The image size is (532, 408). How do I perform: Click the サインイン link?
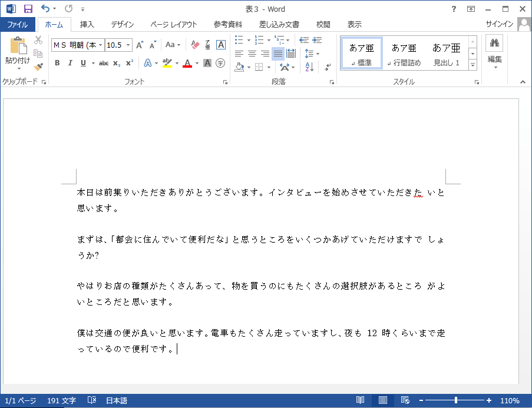click(499, 25)
